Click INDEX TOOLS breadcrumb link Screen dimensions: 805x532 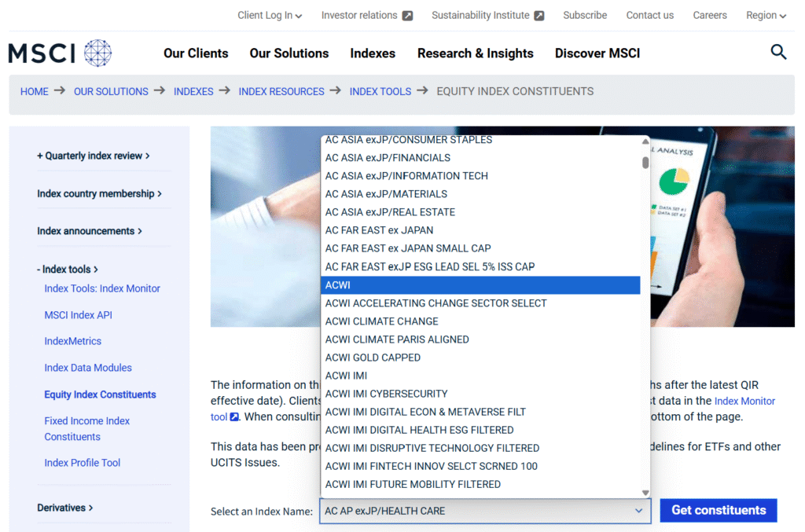pos(380,91)
